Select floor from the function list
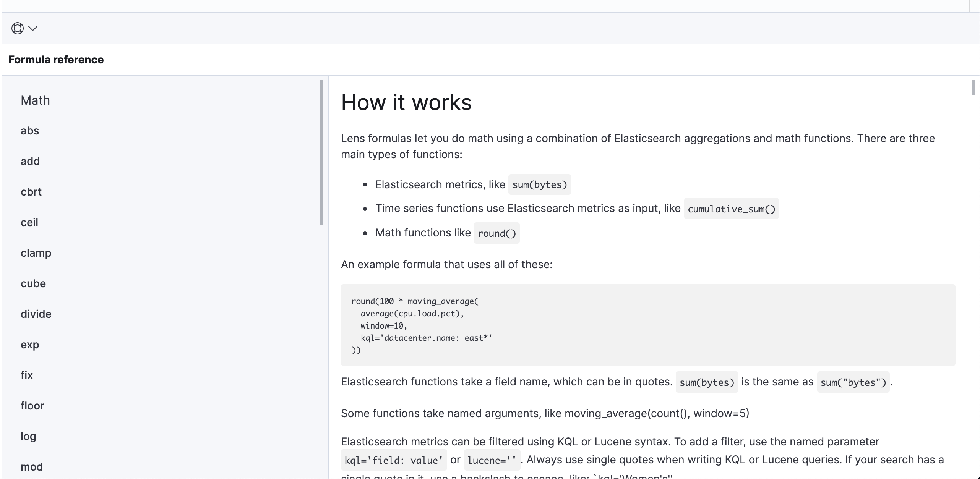The width and height of the screenshot is (980, 479). coord(32,406)
